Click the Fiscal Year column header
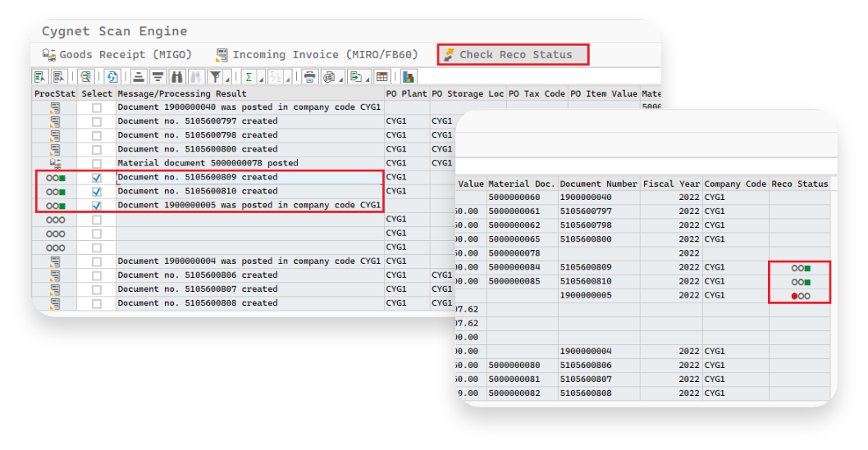The height and width of the screenshot is (450, 868). (x=671, y=184)
